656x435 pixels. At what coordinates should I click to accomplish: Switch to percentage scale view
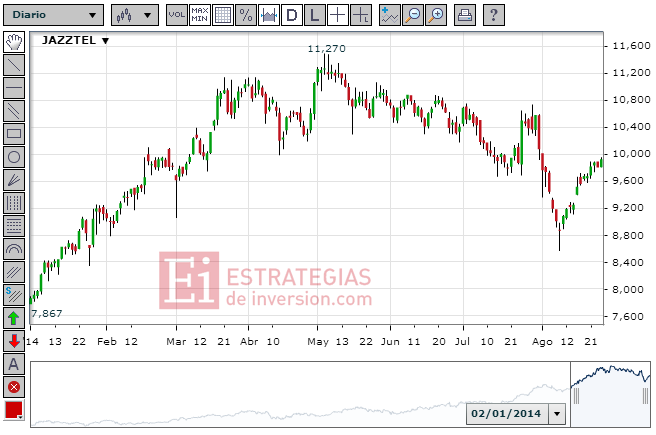pyautogui.click(x=246, y=15)
